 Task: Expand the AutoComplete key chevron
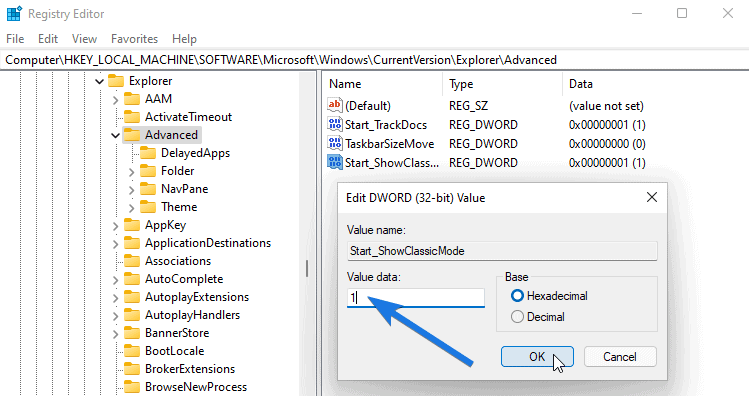[116, 280]
